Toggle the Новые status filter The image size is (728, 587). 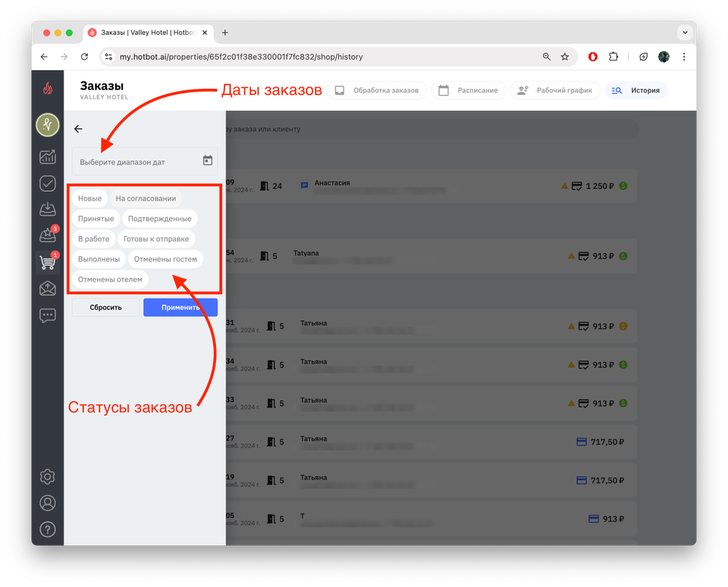(x=90, y=198)
